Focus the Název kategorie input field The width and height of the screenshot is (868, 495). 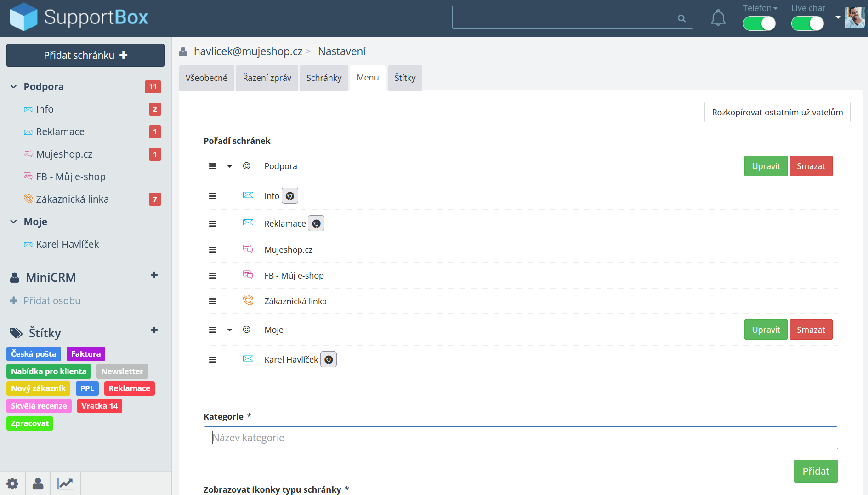click(521, 438)
